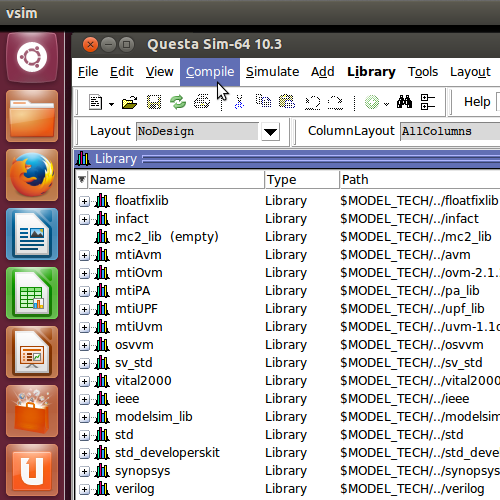The width and height of the screenshot is (500, 500).
Task: Open the Edit menu
Action: [x=122, y=72]
